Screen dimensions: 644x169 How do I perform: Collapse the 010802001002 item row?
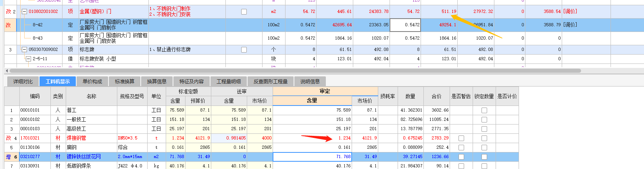[24, 12]
